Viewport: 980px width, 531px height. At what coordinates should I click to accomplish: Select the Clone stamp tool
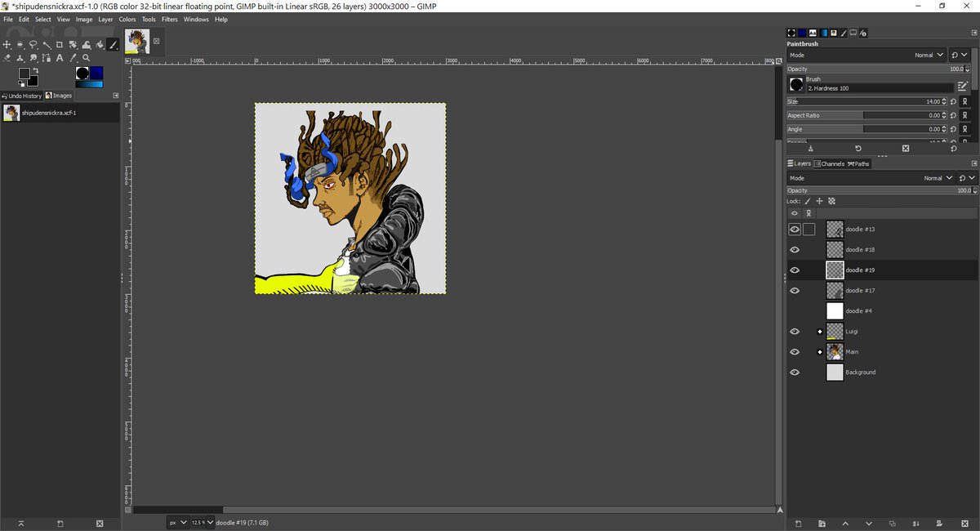[20, 58]
